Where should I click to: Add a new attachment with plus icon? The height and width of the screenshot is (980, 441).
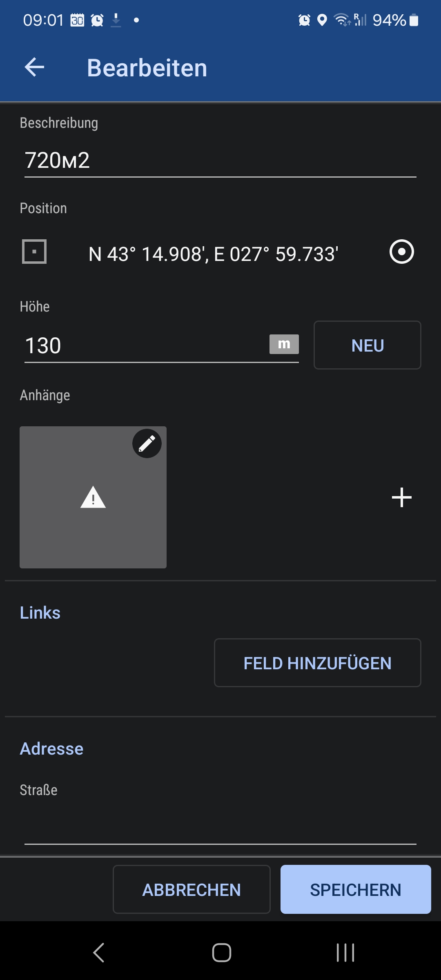(x=402, y=497)
